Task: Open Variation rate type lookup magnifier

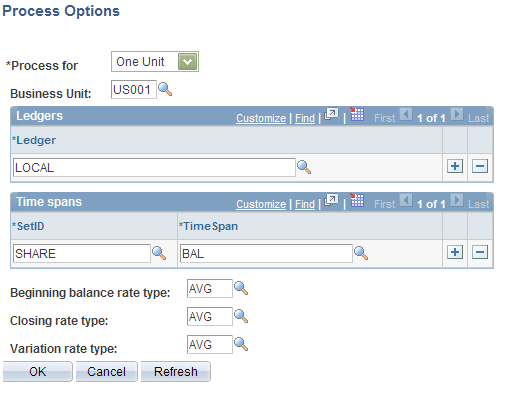Action: pos(241,344)
